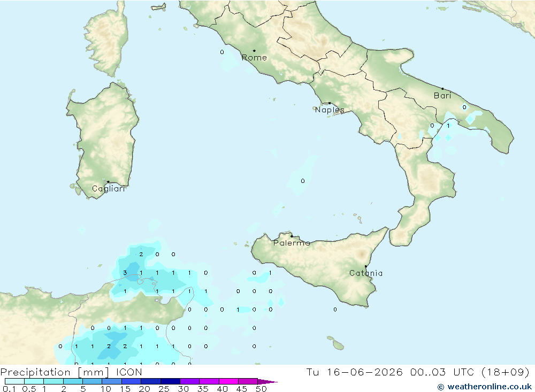Select the 0.1–0.5 mm legend swatch

tap(14, 381)
